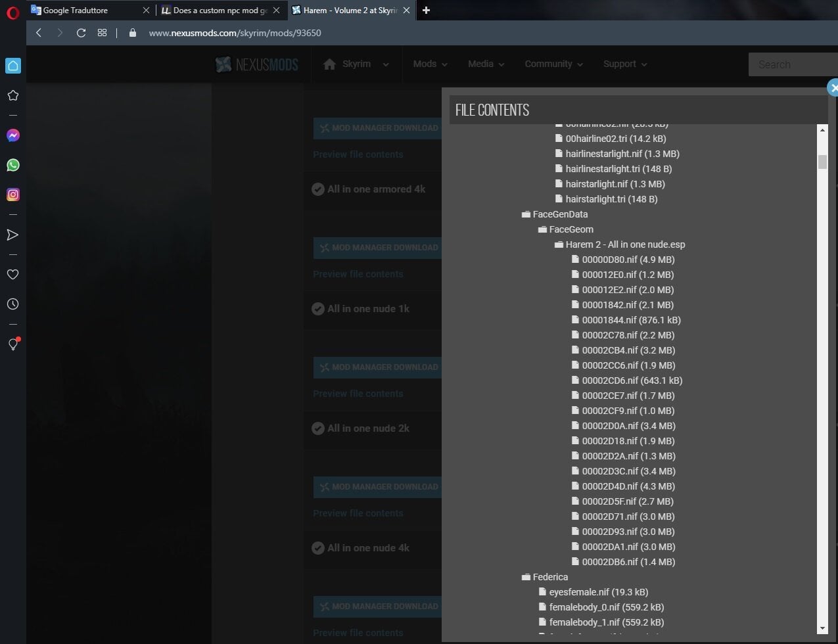Screen dimensions: 838x644
Task: Open the Community dropdown menu
Action: point(553,64)
